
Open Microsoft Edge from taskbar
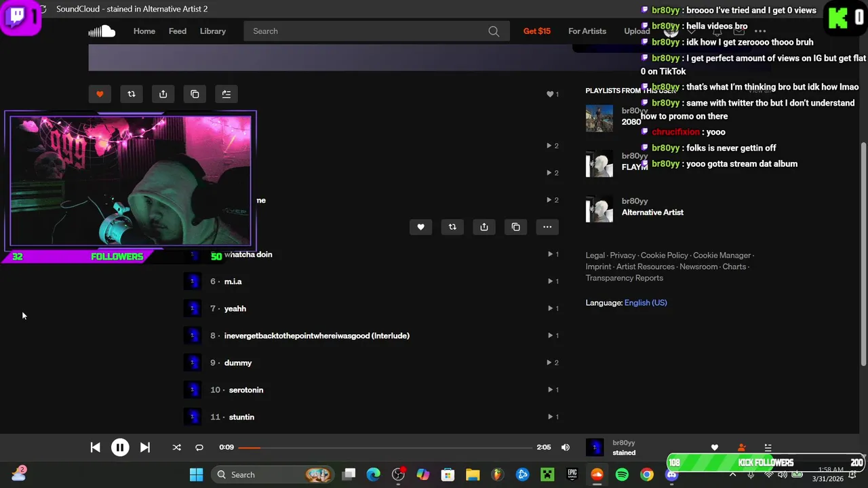pos(374,474)
